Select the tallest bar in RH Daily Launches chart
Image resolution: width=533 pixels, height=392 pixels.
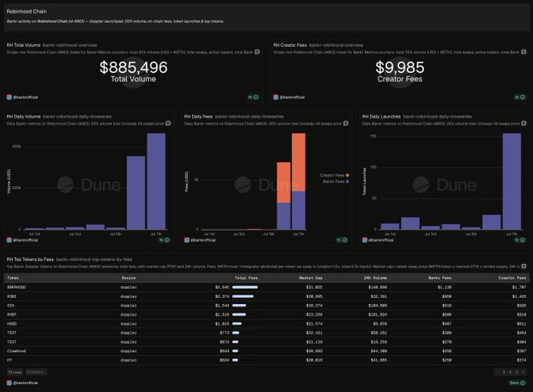(512, 181)
